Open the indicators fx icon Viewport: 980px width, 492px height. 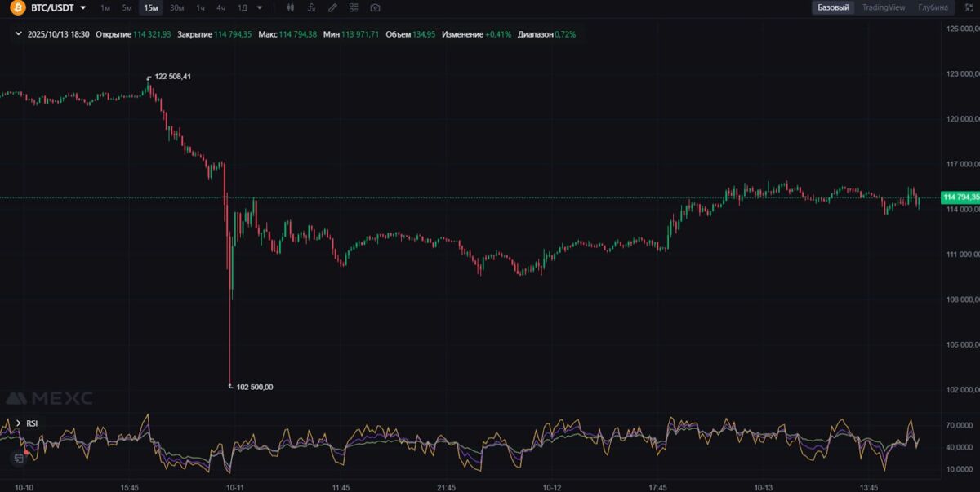312,7
